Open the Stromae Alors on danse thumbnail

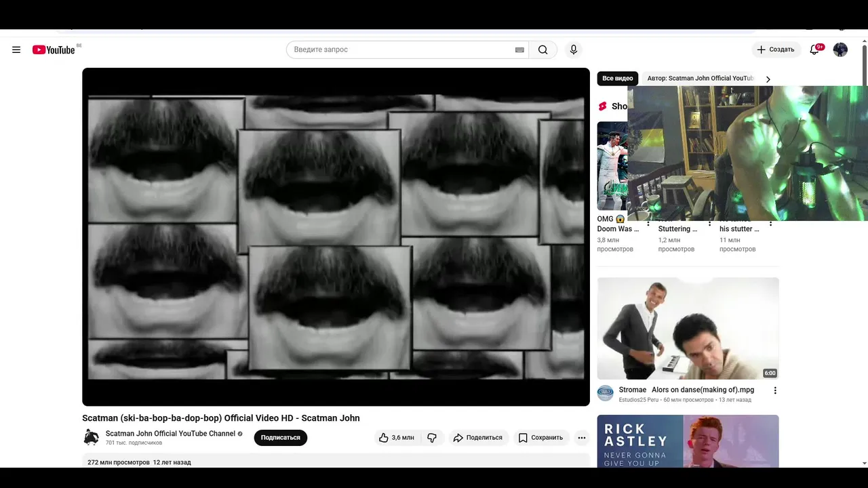click(x=688, y=328)
